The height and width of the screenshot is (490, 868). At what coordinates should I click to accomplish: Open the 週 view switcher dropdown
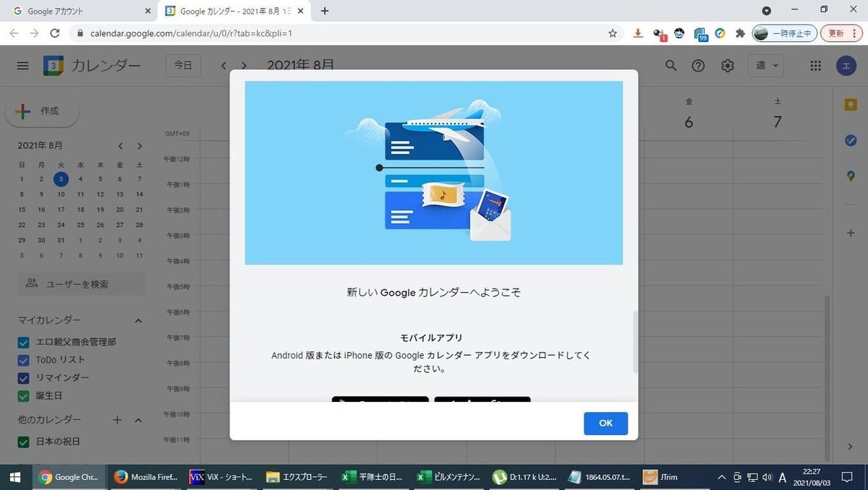coord(765,65)
